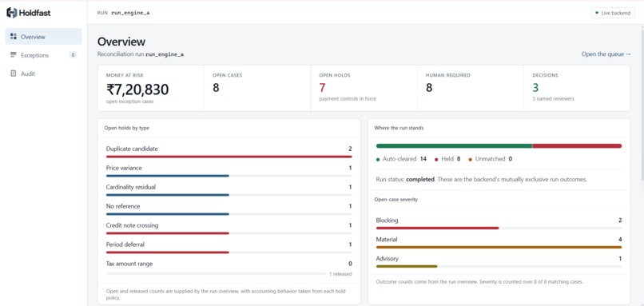Click the Overview grid icon in sidebar

coord(13,37)
